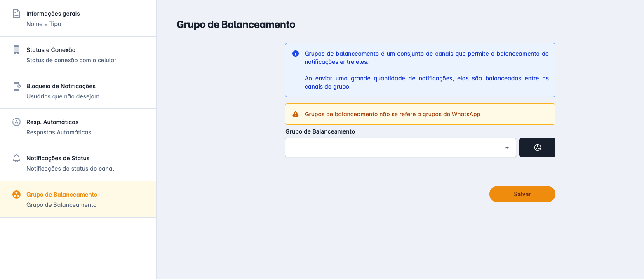Click the blue info icon in notice
644x279 pixels.
295,54
